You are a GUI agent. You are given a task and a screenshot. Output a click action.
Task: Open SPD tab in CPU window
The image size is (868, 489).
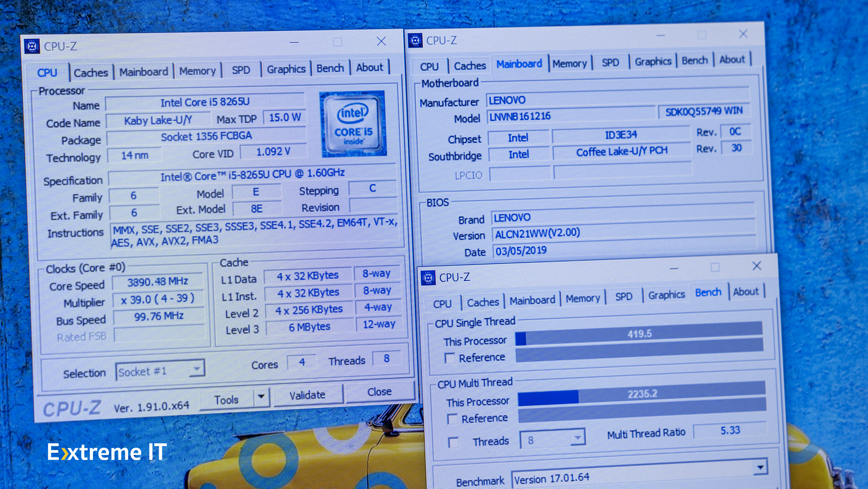[241, 70]
